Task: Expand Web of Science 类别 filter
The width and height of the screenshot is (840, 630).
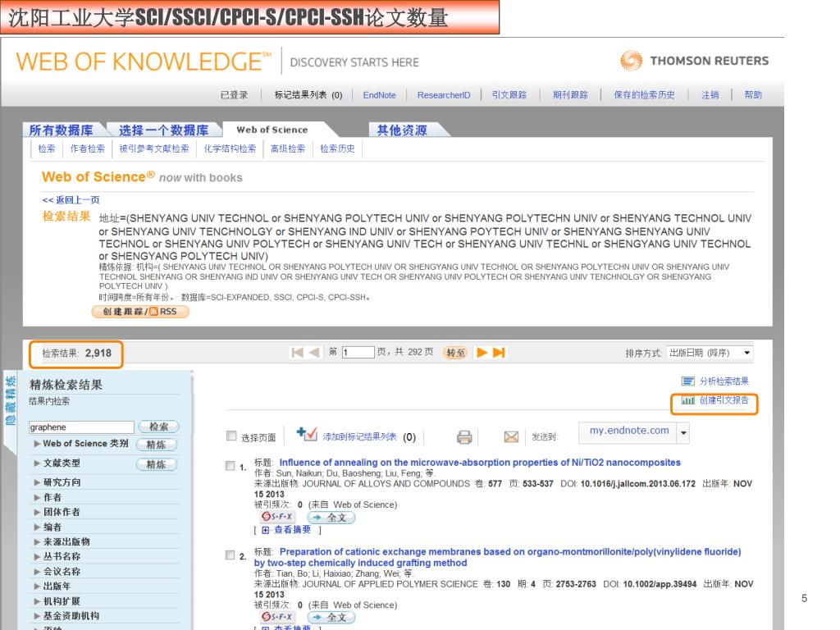Action: (x=37, y=444)
